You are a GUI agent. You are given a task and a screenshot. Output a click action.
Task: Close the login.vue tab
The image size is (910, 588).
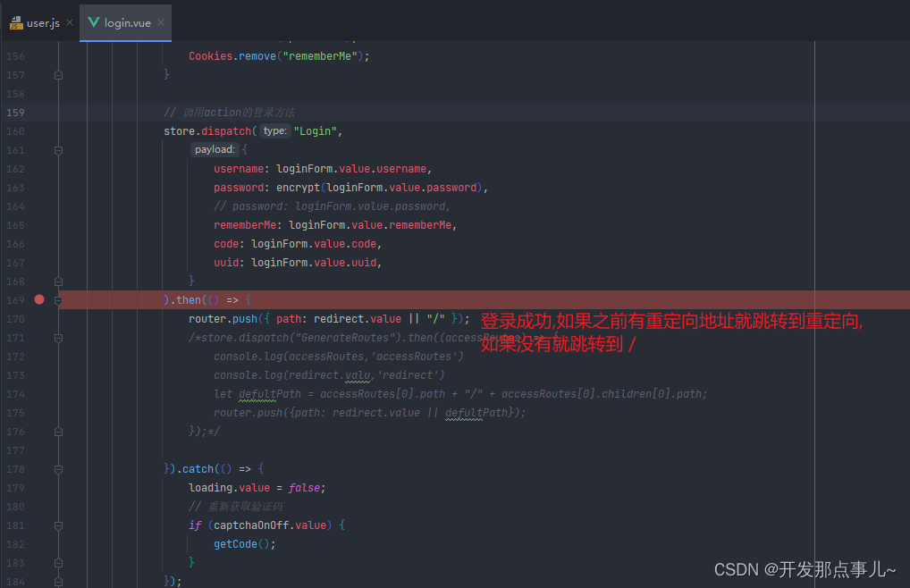point(161,22)
